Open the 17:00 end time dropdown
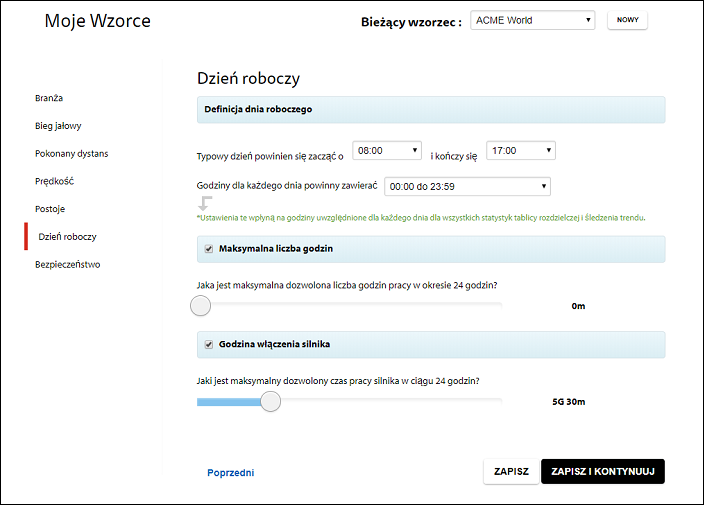The height and width of the screenshot is (506, 705). pyautogui.click(x=521, y=151)
